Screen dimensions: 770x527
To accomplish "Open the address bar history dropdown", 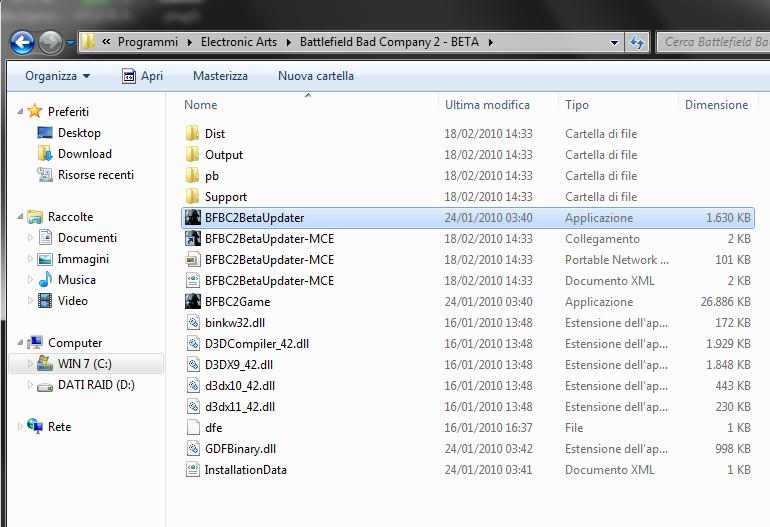I will coord(614,43).
